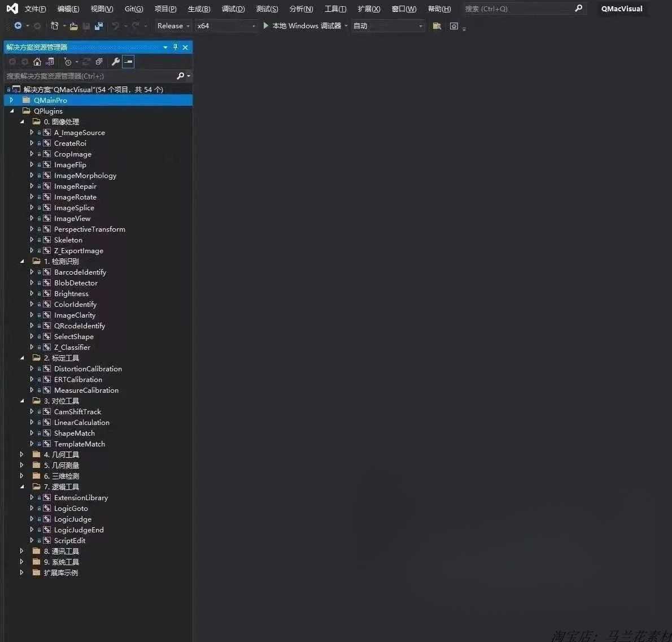Open the 帮助(H) menu
672x642 pixels.
[x=439, y=8]
